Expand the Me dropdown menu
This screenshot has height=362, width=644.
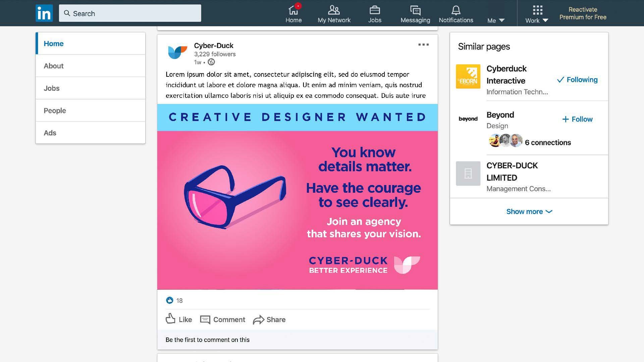tap(496, 20)
